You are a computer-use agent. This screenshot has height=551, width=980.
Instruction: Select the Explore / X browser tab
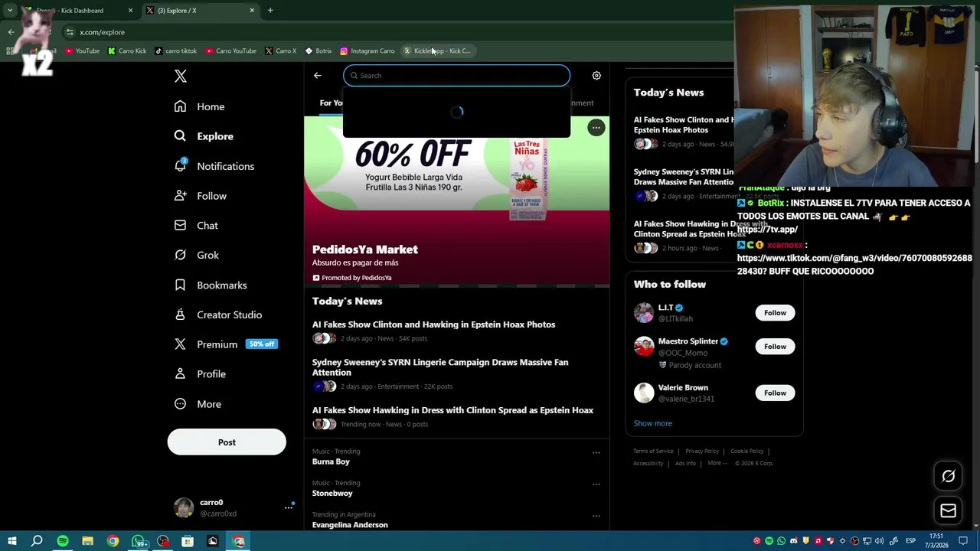click(x=201, y=10)
